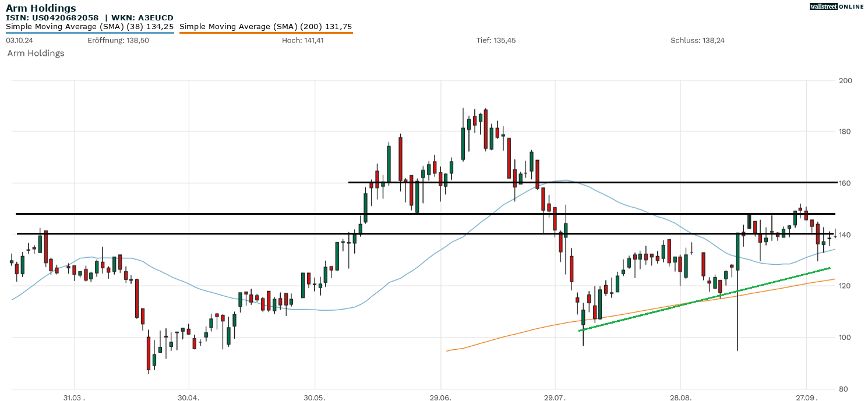Select the Arm Holdings bold title
Screen dimensions: 868x401
[41, 8]
